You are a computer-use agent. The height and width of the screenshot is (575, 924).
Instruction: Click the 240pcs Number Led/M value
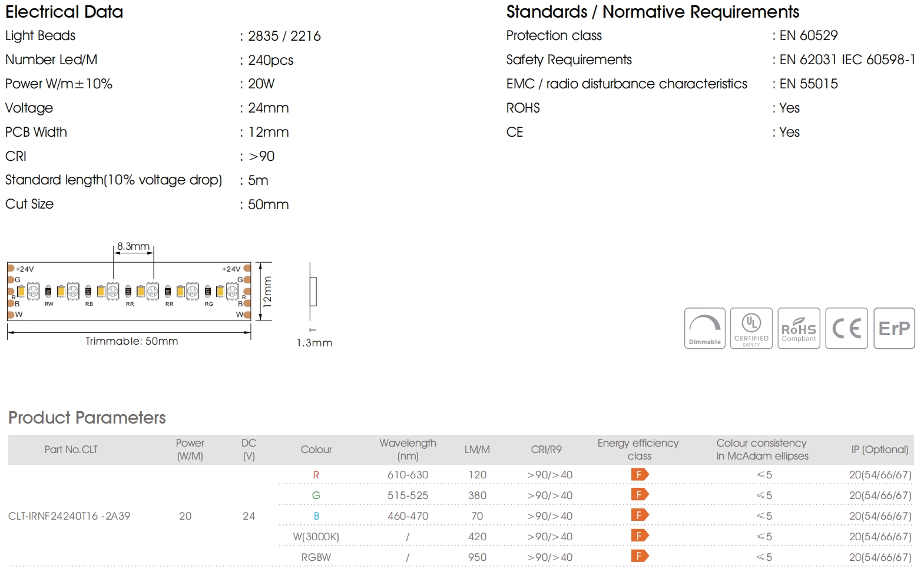click(270, 60)
